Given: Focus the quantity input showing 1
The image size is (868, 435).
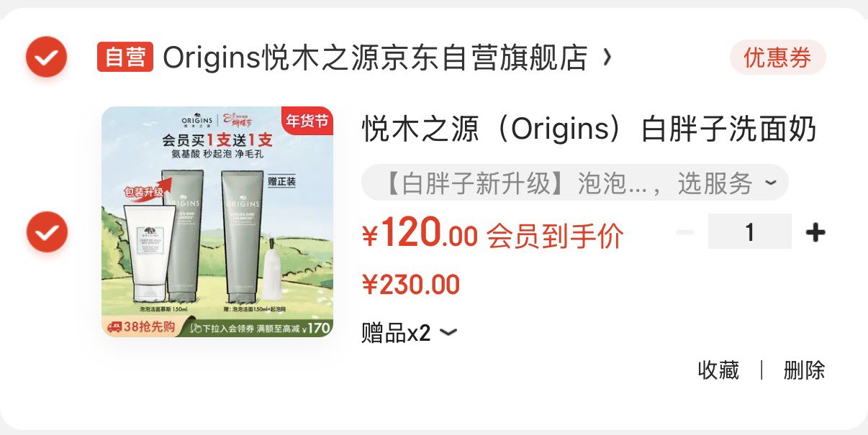Looking at the screenshot, I should 750,232.
